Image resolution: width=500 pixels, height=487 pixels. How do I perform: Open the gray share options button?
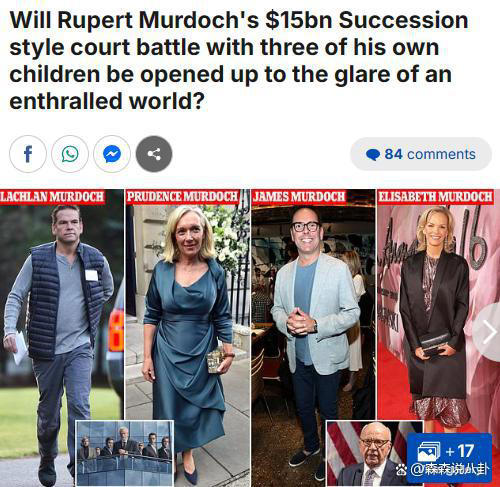coord(154,154)
